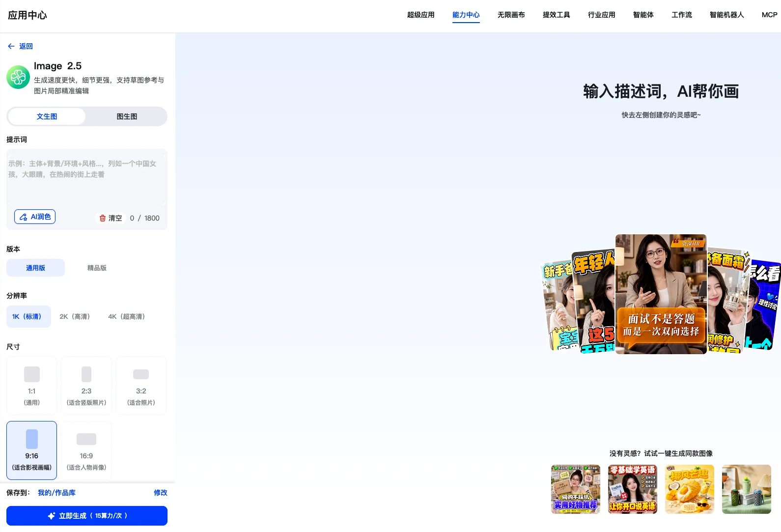Choose the 精品版 version

click(97, 268)
